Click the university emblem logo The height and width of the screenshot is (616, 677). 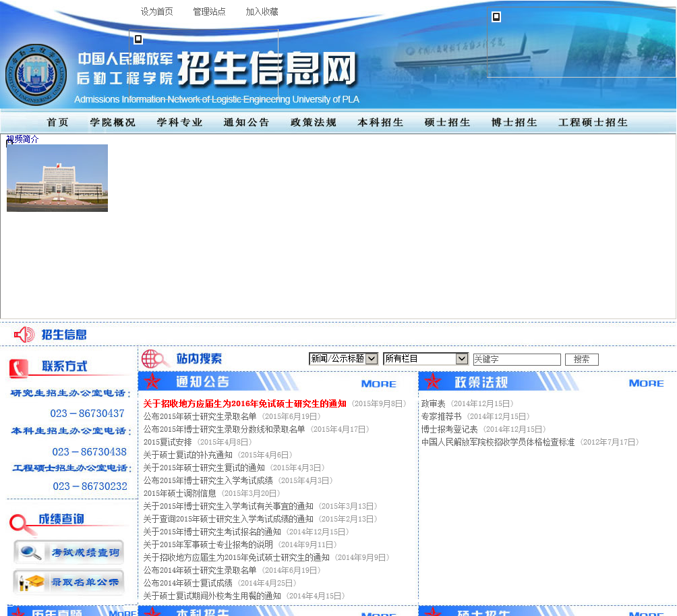coord(36,74)
